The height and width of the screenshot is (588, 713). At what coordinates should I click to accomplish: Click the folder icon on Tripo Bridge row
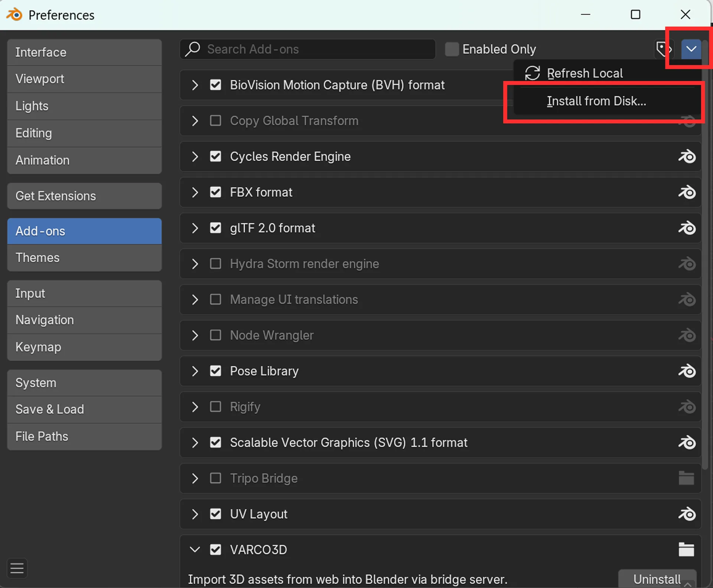point(686,478)
